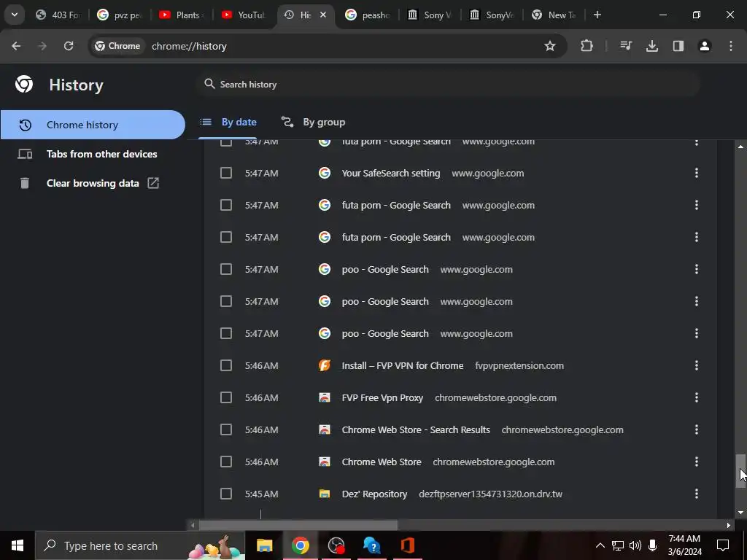Image resolution: width=747 pixels, height=560 pixels.
Task: Open the Your SafeSearch setting history entry
Action: tap(391, 174)
